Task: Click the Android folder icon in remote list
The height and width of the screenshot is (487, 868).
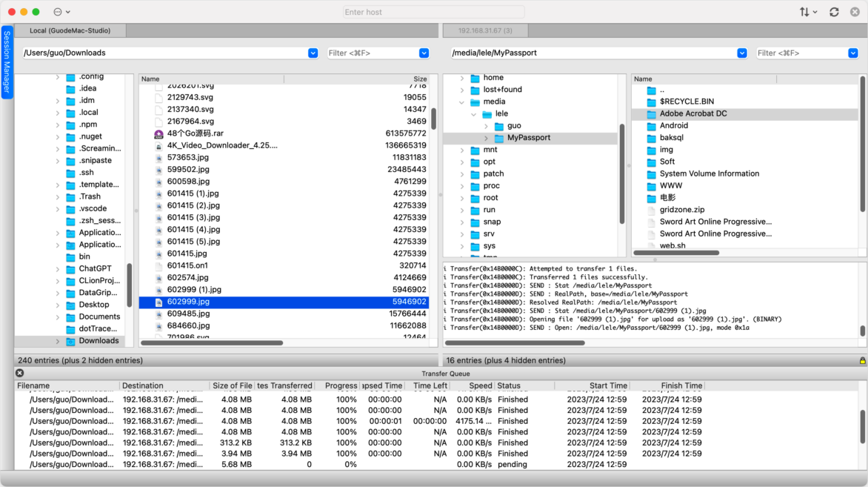Action: (652, 126)
